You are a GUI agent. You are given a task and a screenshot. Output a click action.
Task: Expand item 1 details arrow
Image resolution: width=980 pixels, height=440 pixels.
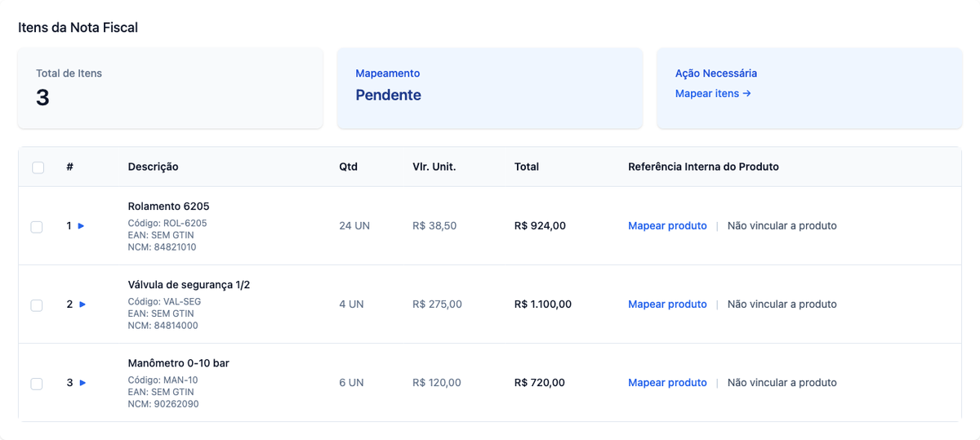pyautogui.click(x=82, y=226)
